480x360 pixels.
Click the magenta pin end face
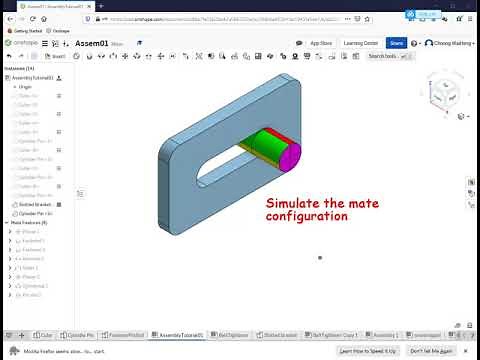point(290,157)
